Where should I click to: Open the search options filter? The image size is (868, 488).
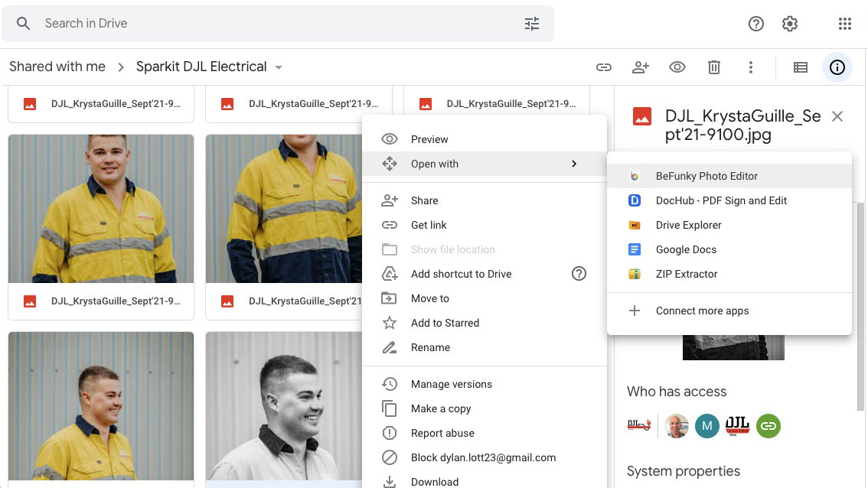click(x=532, y=24)
